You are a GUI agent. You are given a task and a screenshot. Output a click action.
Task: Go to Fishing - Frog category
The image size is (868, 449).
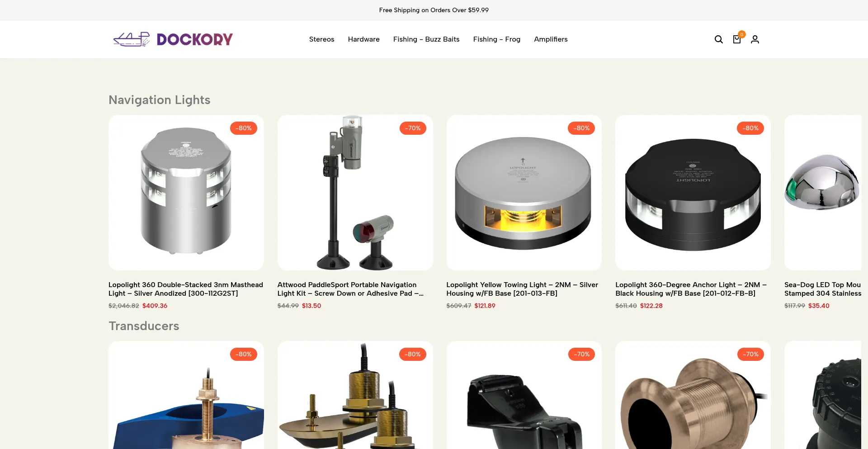[x=497, y=39]
